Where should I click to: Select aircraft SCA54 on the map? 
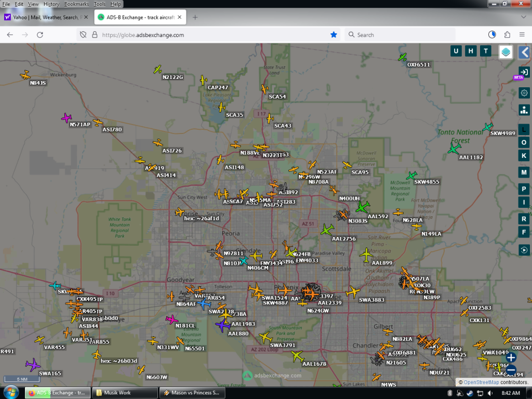point(264,89)
